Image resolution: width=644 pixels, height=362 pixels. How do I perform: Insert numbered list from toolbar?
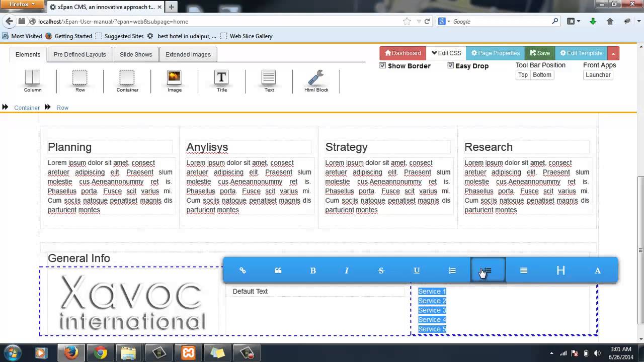click(452, 270)
